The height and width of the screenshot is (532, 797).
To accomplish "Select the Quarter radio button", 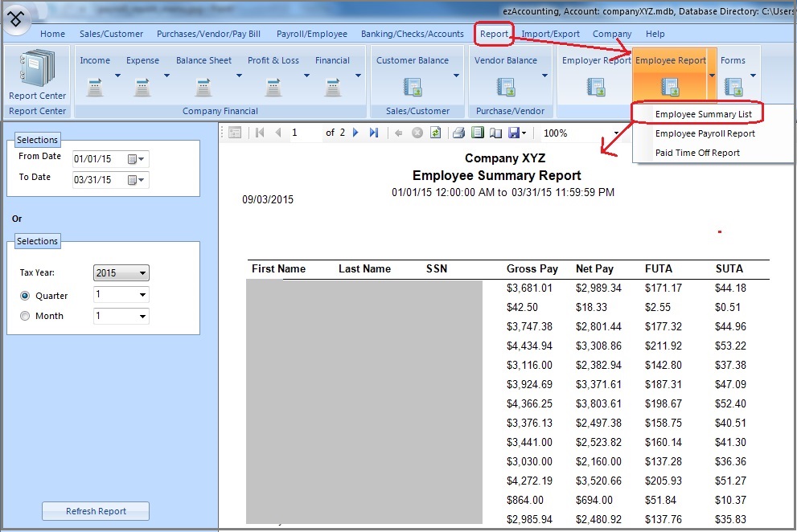I will tap(25, 296).
